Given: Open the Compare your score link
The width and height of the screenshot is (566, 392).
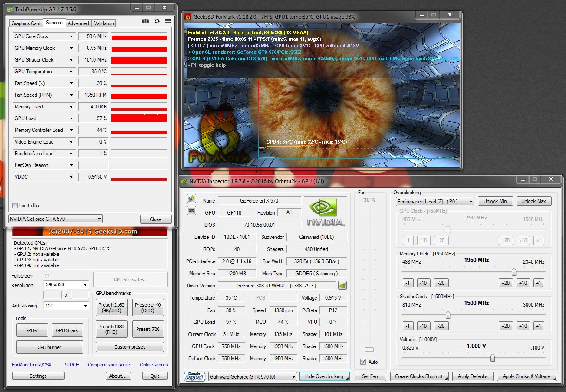Looking at the screenshot, I should (x=109, y=365).
